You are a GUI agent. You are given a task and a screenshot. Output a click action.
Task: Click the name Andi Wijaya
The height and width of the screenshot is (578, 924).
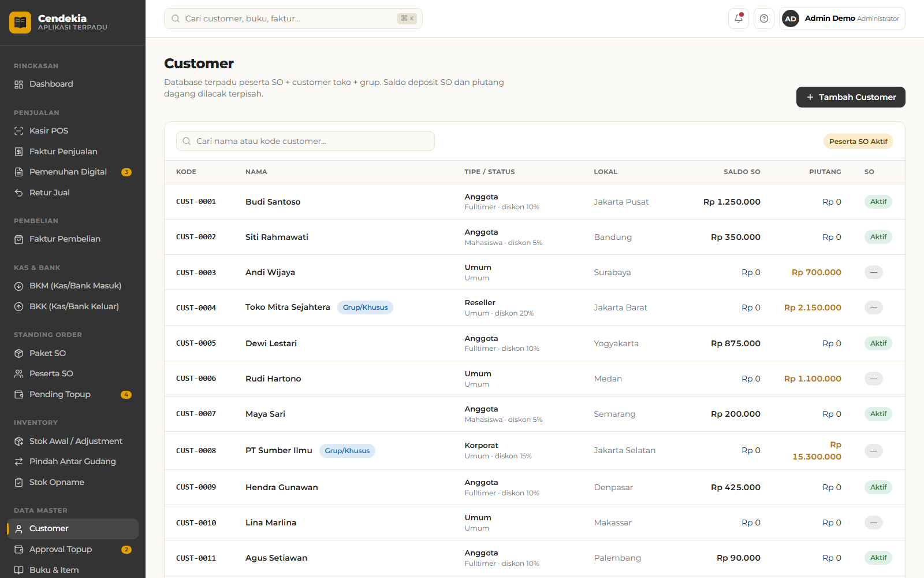(270, 272)
